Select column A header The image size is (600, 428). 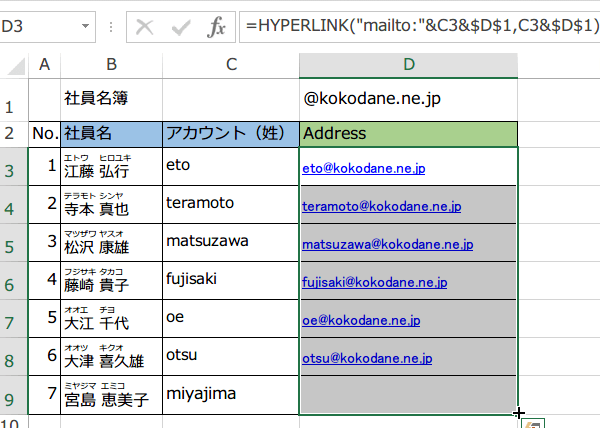click(44, 65)
